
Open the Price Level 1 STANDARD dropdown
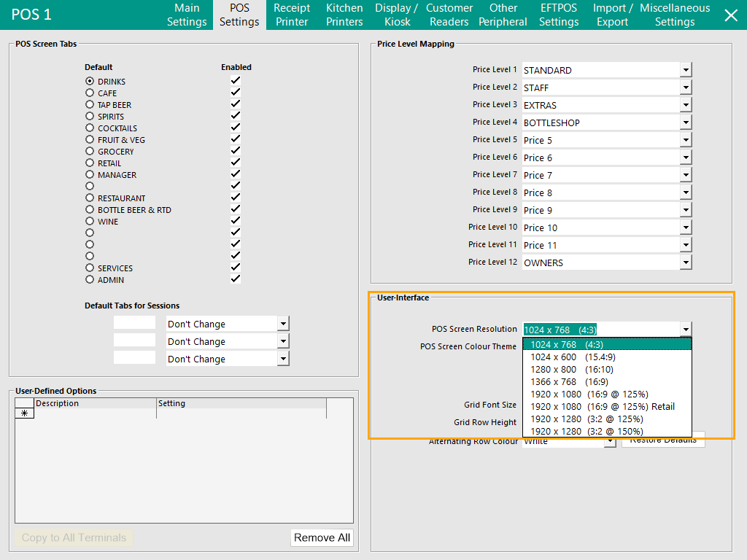[x=685, y=70]
